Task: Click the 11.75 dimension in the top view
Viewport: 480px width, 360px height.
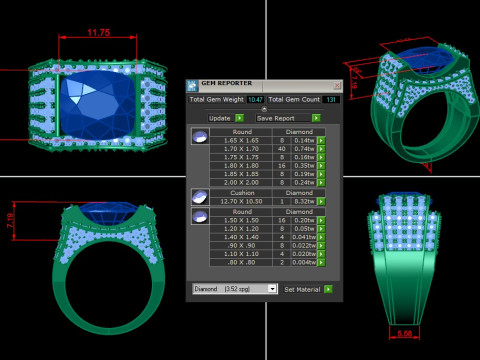Action: point(98,33)
